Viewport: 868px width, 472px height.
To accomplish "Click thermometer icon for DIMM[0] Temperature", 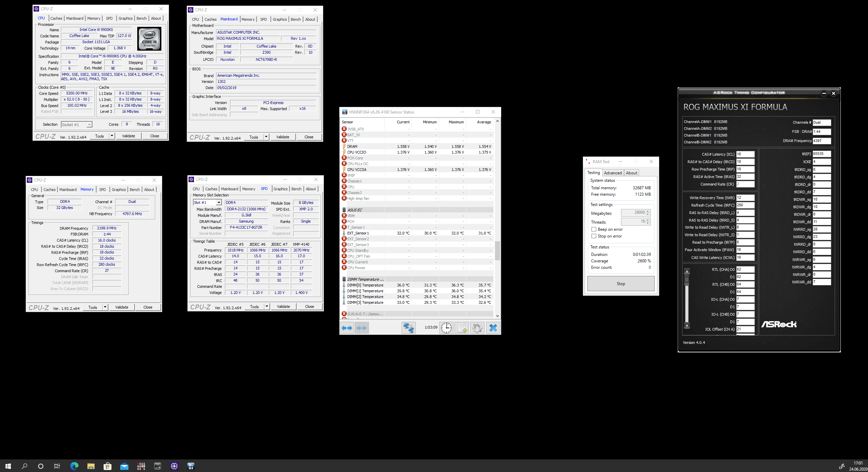I will [x=344, y=285].
